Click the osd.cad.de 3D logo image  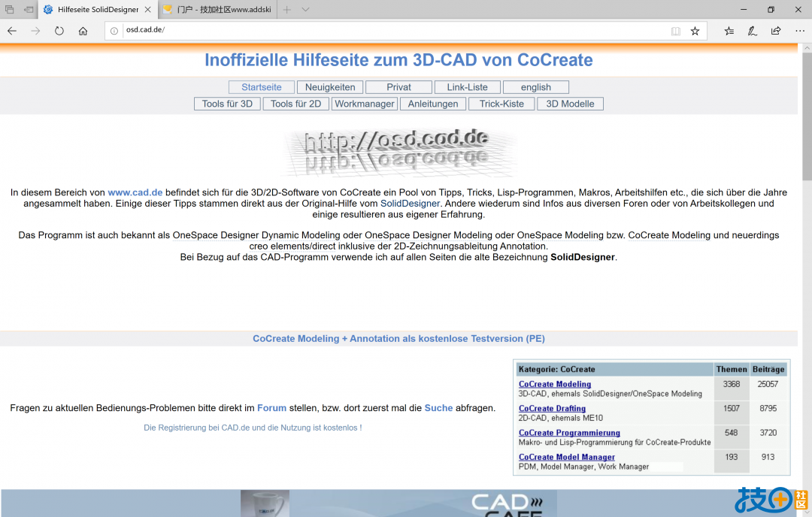click(398, 152)
